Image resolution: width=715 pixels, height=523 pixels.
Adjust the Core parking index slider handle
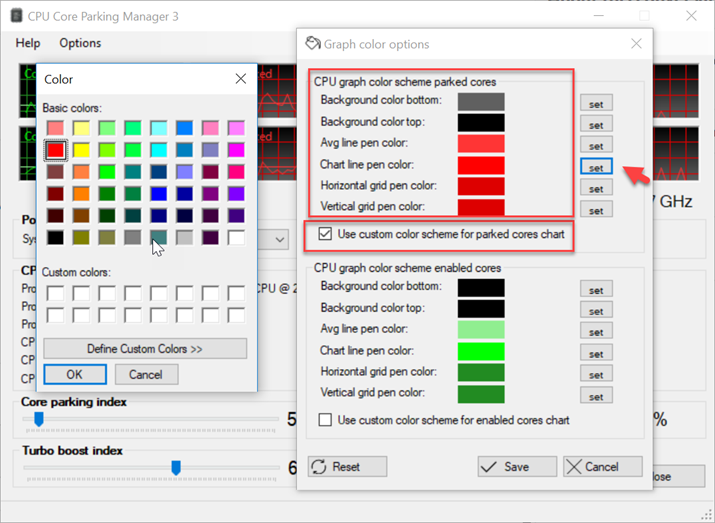(39, 419)
